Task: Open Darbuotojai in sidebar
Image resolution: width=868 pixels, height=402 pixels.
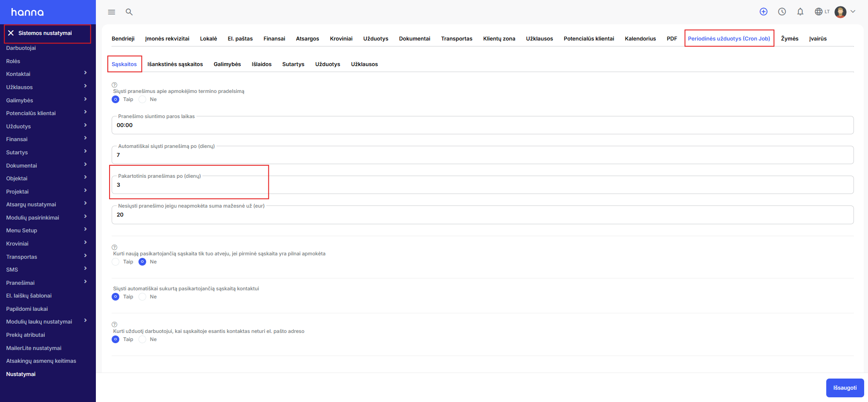Action: click(x=21, y=48)
